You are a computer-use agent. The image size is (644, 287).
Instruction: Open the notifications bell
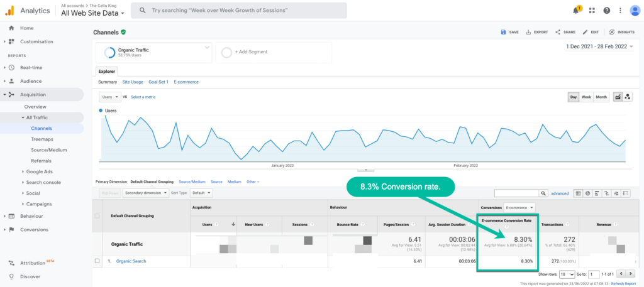click(x=575, y=11)
